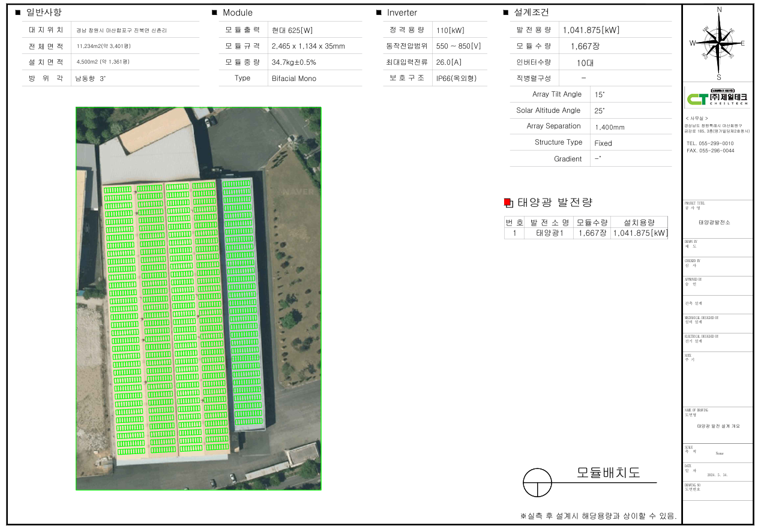Click the NAVER watermark on the map
Image resolution: width=761 pixels, height=532 pixels.
[294, 191]
